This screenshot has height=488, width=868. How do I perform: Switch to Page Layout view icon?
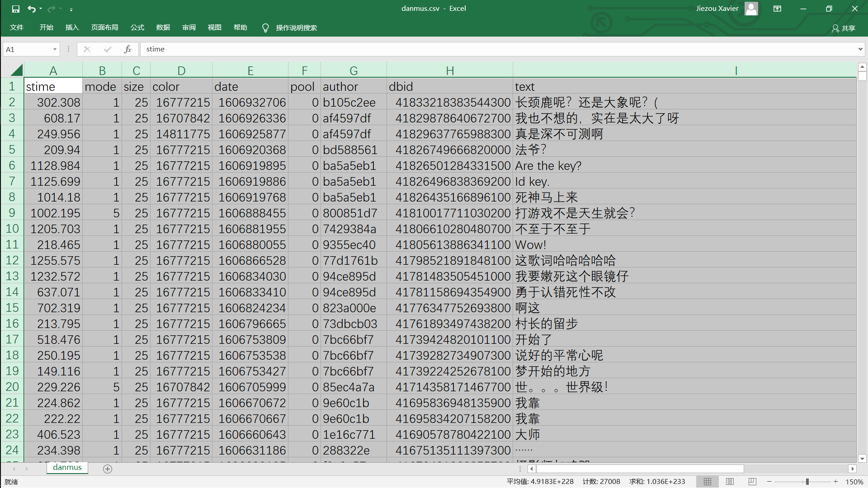(x=730, y=482)
